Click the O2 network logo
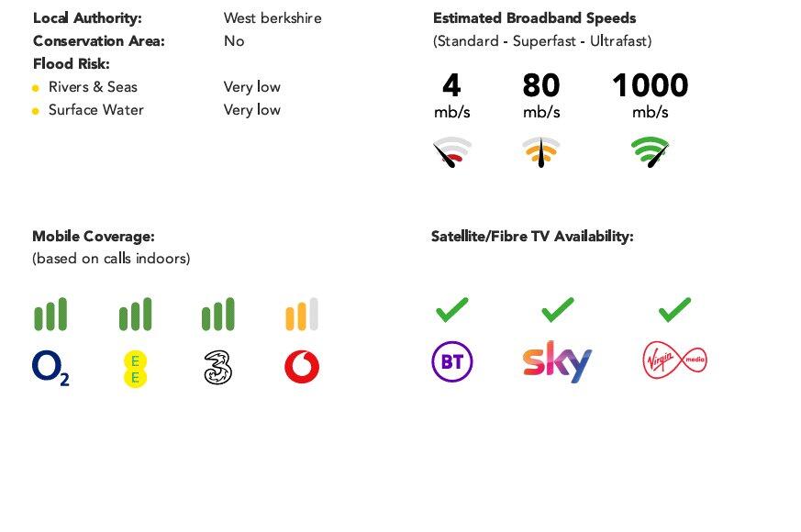This screenshot has width=801, height=532. pyautogui.click(x=50, y=368)
